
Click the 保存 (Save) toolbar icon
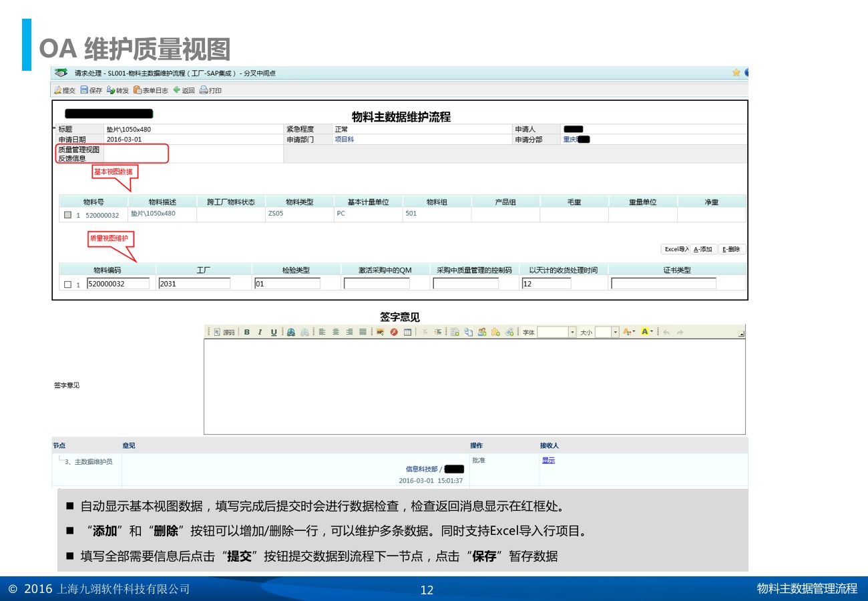(x=91, y=90)
